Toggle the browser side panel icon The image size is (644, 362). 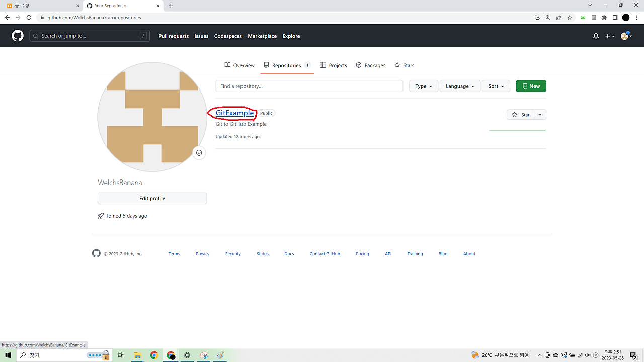point(615,17)
